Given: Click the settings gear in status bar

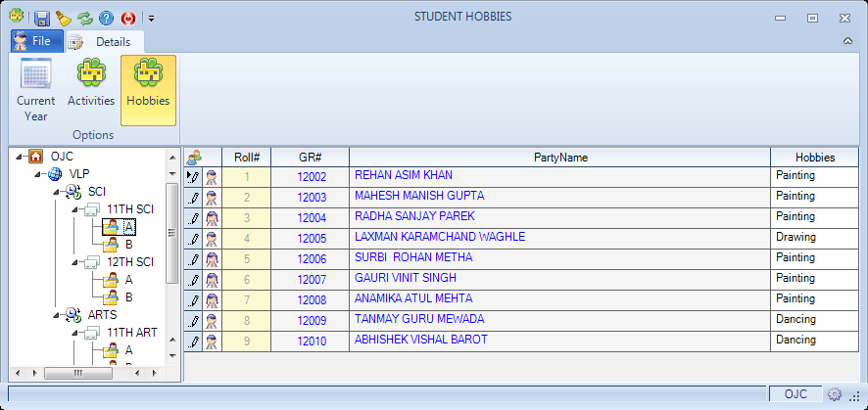Looking at the screenshot, I should click(x=835, y=394).
